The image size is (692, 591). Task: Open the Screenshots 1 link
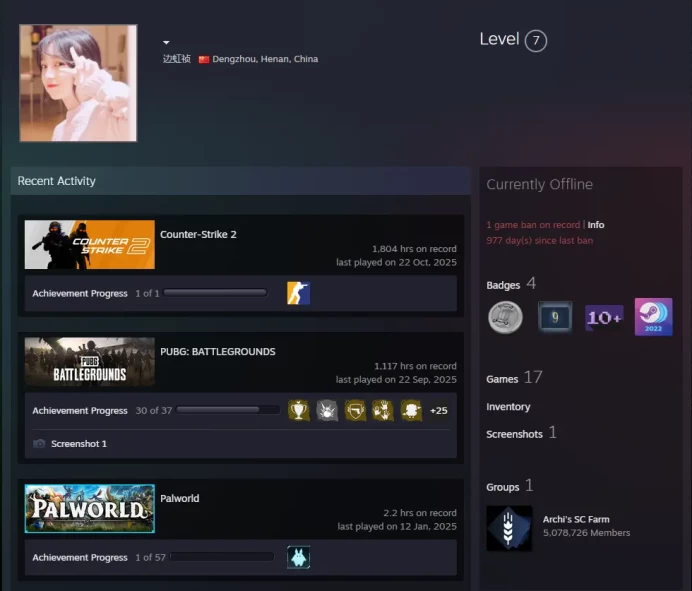click(521, 433)
